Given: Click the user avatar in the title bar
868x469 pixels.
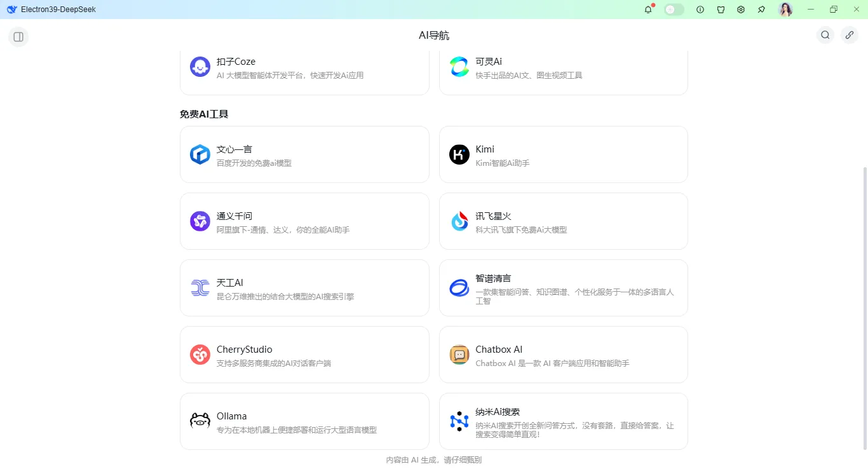Looking at the screenshot, I should point(785,9).
